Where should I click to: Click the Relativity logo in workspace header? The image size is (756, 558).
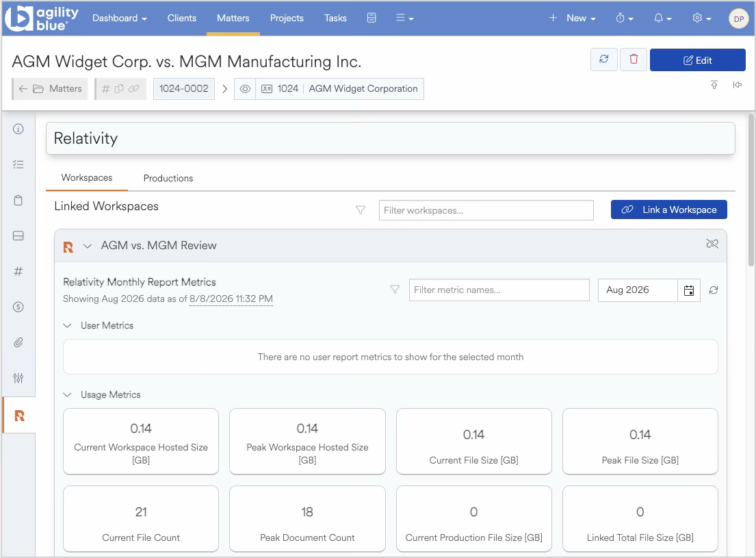point(68,247)
